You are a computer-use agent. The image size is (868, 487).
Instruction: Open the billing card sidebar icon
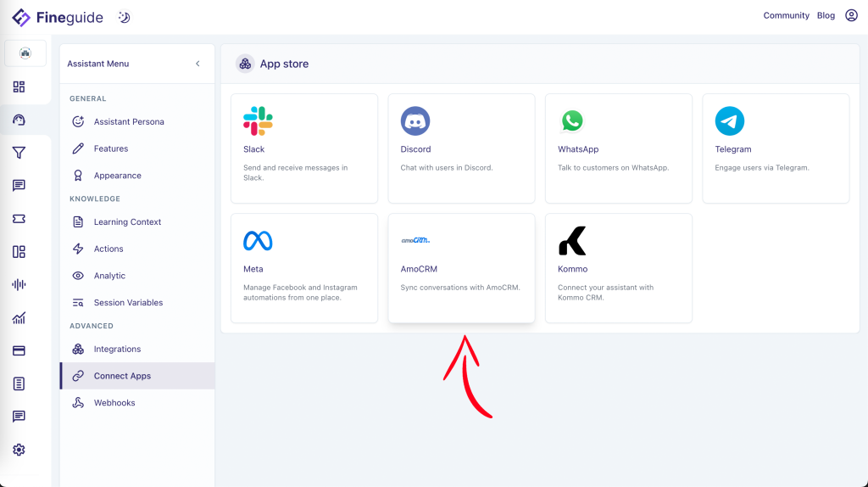(x=19, y=350)
